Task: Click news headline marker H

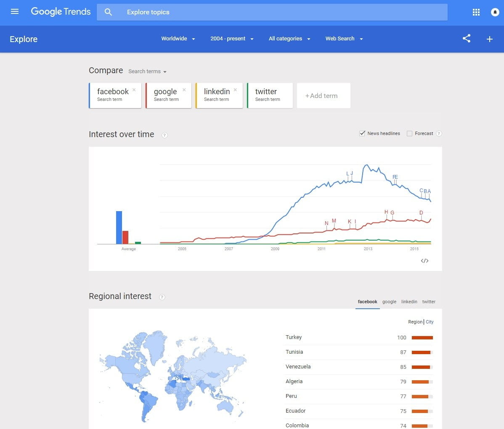Action: click(386, 212)
